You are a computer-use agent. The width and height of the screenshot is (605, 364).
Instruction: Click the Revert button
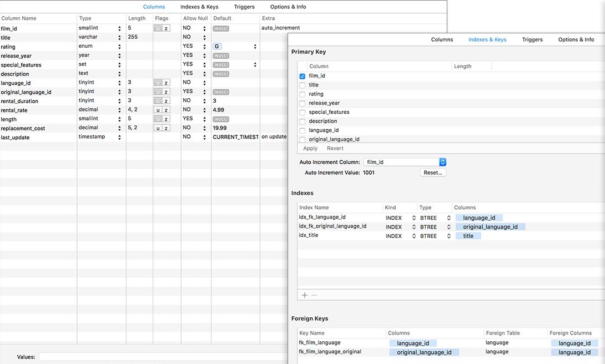pyautogui.click(x=335, y=149)
